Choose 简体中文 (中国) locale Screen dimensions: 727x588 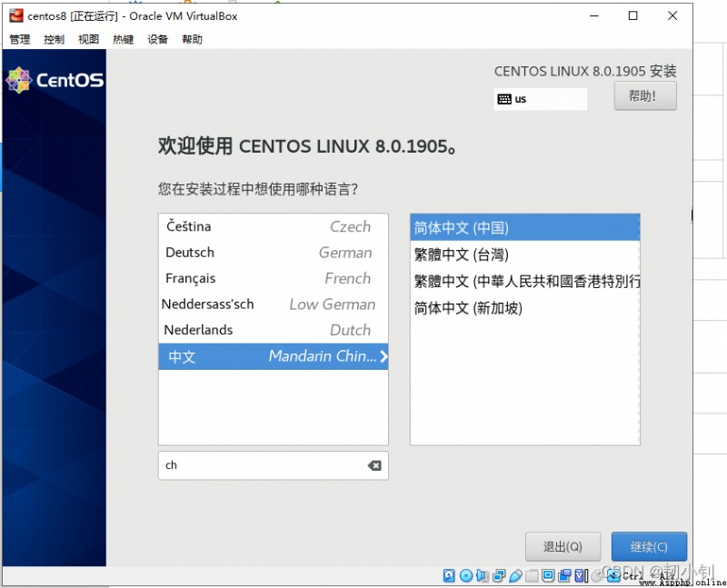tap(524, 228)
